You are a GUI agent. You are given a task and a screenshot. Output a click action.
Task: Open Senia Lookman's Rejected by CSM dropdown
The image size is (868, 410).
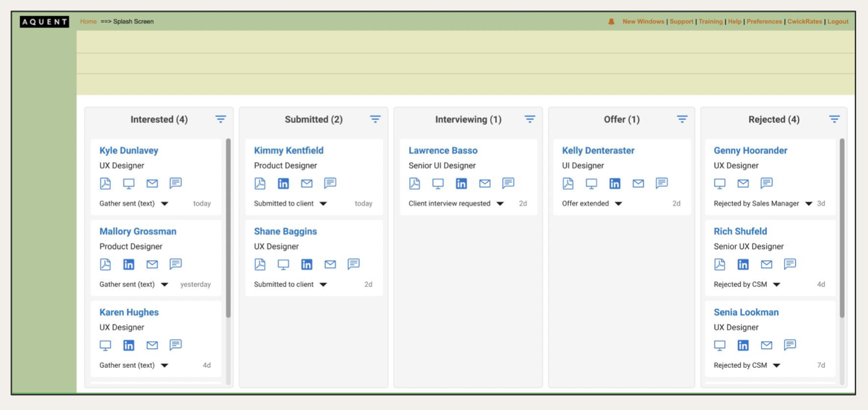pyautogui.click(x=777, y=365)
